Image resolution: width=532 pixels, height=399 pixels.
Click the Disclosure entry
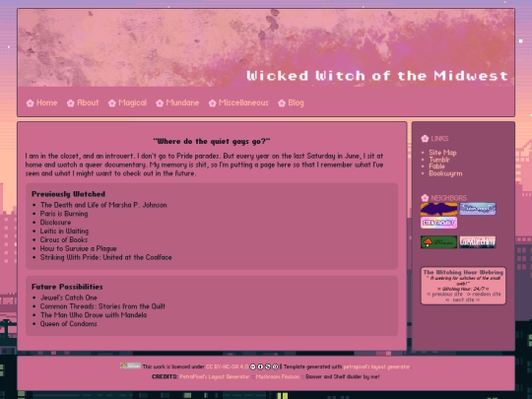[55, 223]
